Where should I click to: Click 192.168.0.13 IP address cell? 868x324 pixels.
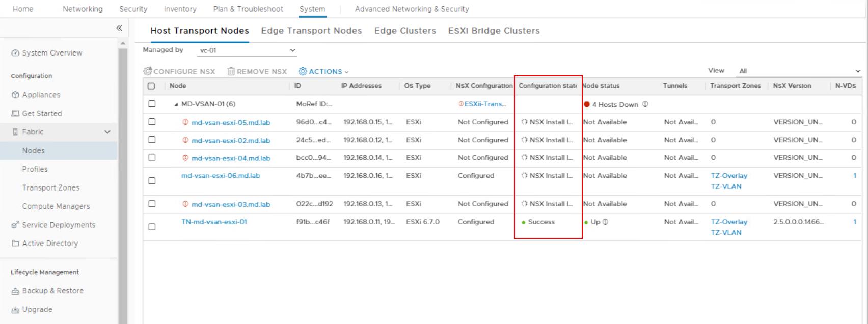tap(368, 204)
